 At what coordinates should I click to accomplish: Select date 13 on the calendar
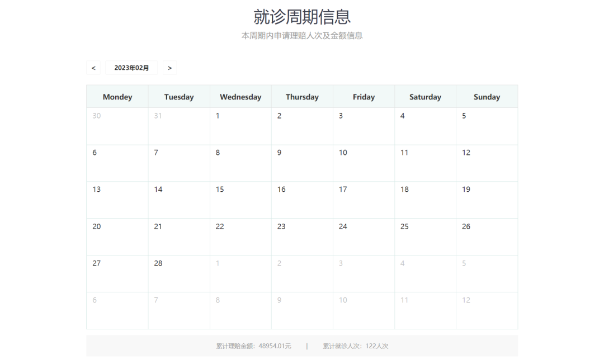click(117, 200)
